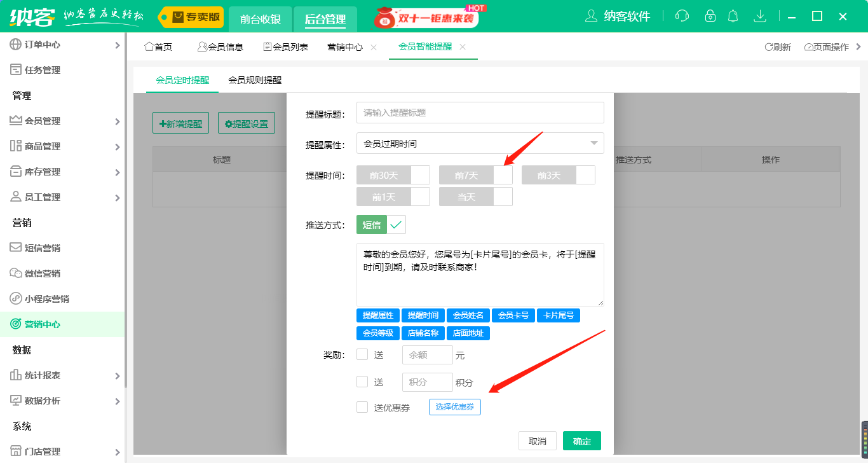
Task: Select the 任务管理 icon in sidebar
Action: pos(14,69)
